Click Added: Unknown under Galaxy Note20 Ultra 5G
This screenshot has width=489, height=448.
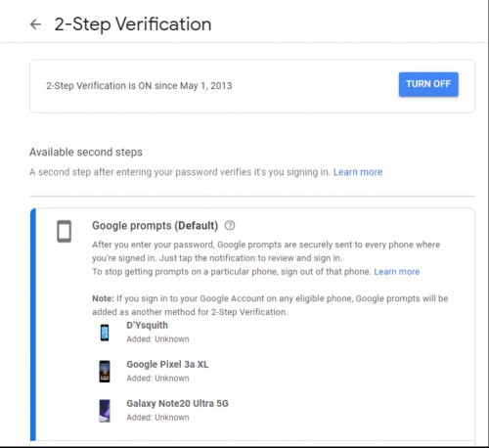point(157,418)
